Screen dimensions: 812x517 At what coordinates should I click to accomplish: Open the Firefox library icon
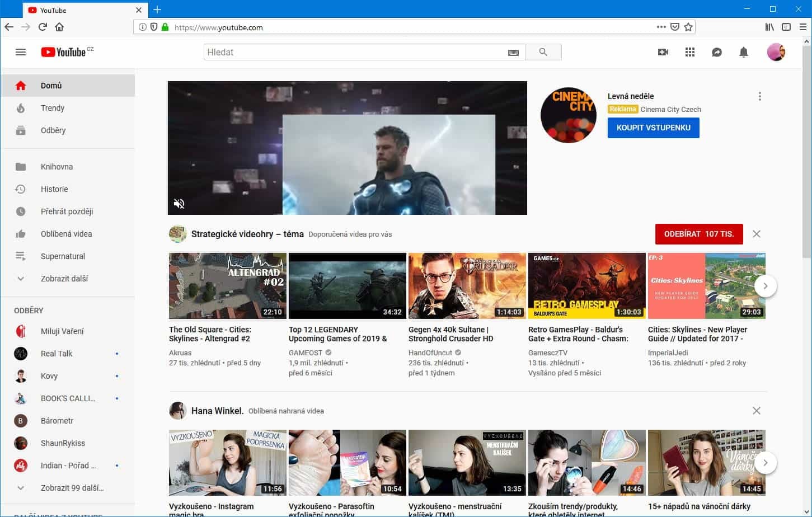tap(769, 27)
